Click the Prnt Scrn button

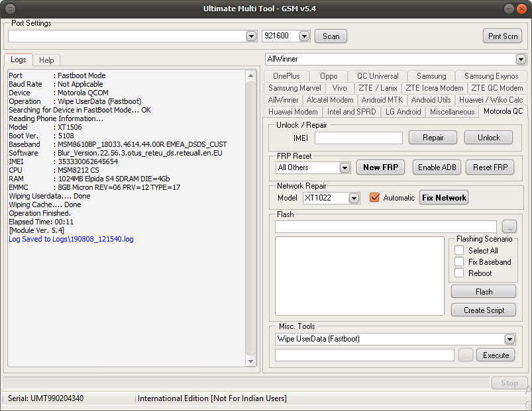pos(502,36)
